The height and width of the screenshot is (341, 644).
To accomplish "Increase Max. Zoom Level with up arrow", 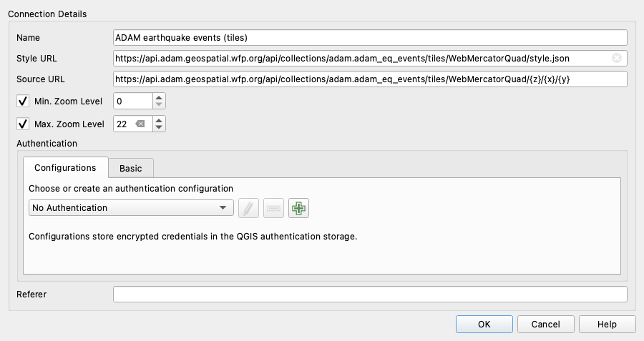I will [159, 120].
